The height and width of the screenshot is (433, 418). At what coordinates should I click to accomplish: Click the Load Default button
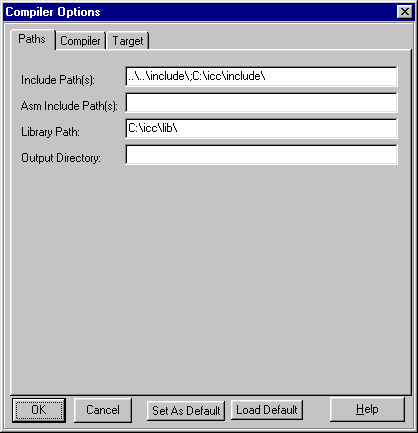click(x=267, y=410)
